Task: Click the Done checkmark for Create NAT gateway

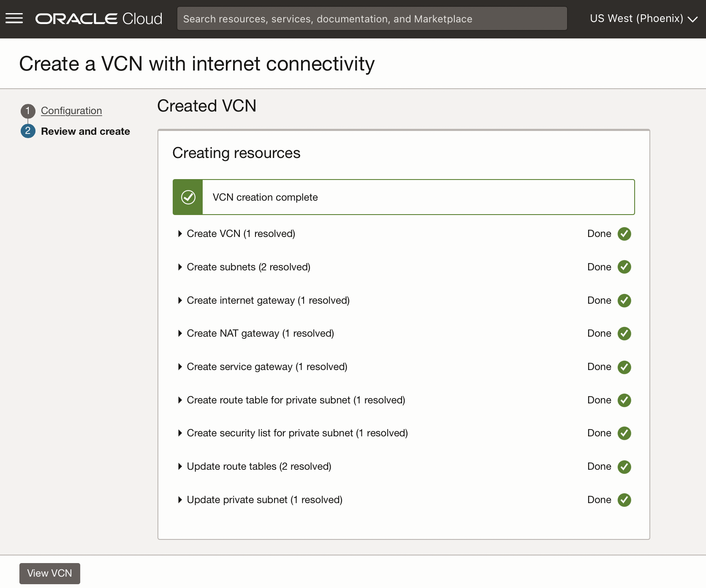Action: (x=624, y=333)
